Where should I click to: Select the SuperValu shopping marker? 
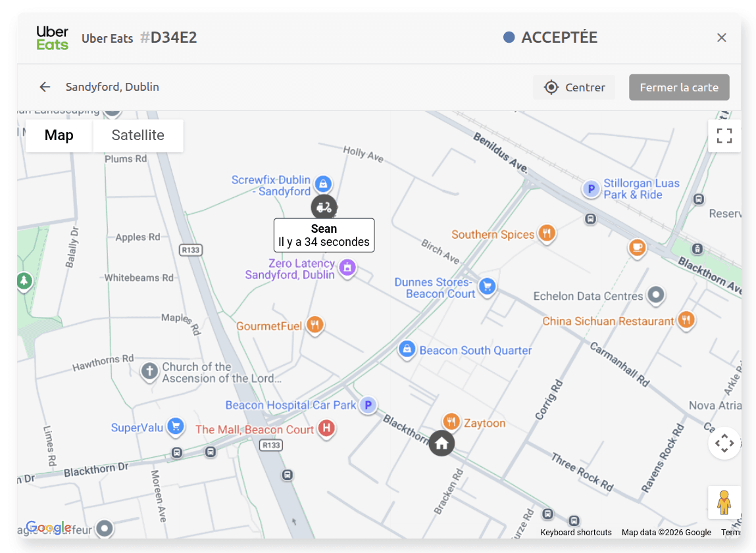[x=176, y=427]
